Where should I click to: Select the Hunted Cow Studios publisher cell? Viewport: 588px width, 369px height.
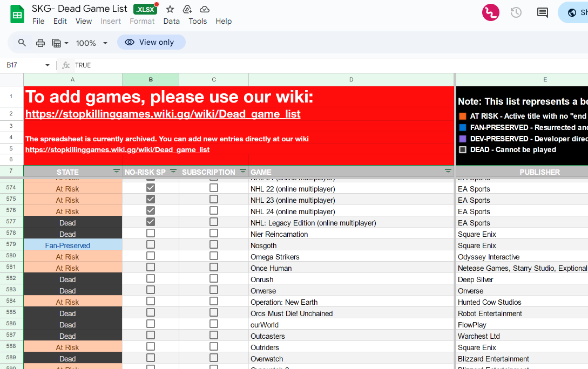(x=522, y=302)
